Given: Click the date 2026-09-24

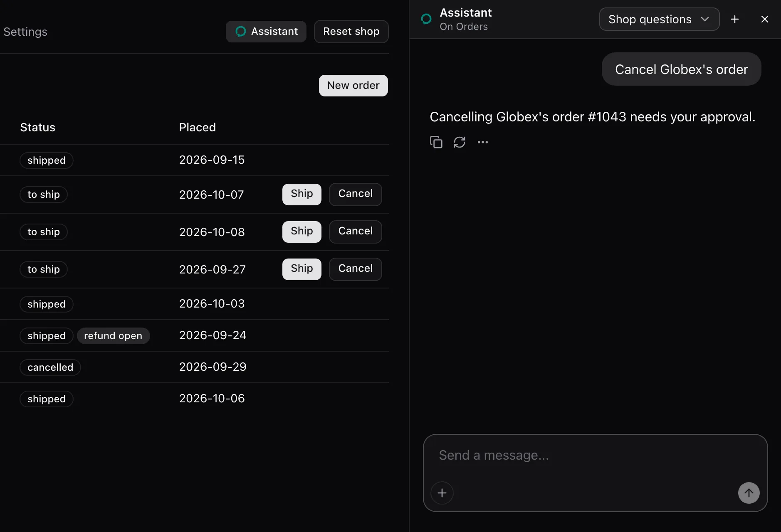Looking at the screenshot, I should [x=213, y=335].
